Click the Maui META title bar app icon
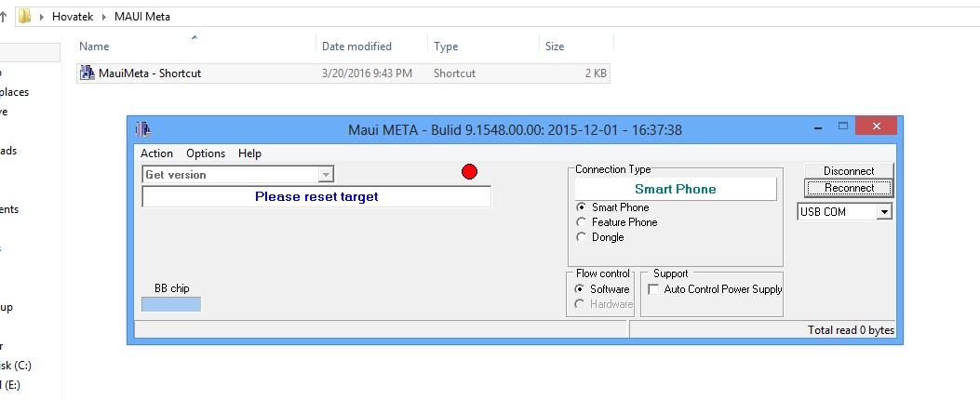The width and height of the screenshot is (980, 400). pyautogui.click(x=142, y=129)
